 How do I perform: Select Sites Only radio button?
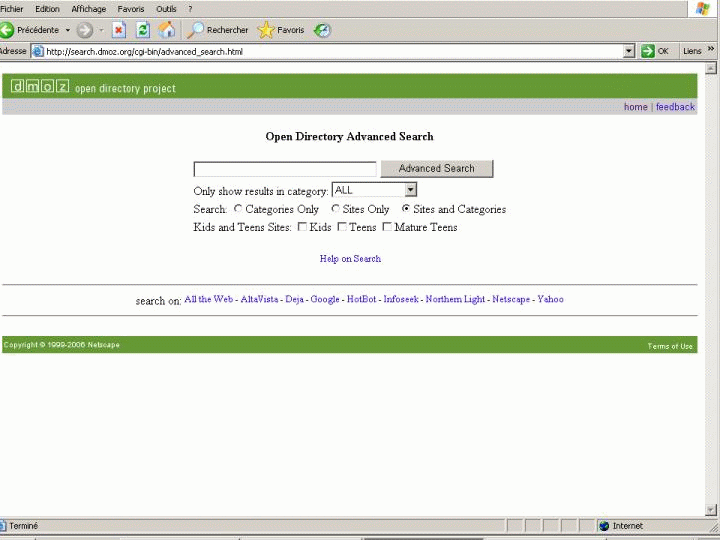336,208
